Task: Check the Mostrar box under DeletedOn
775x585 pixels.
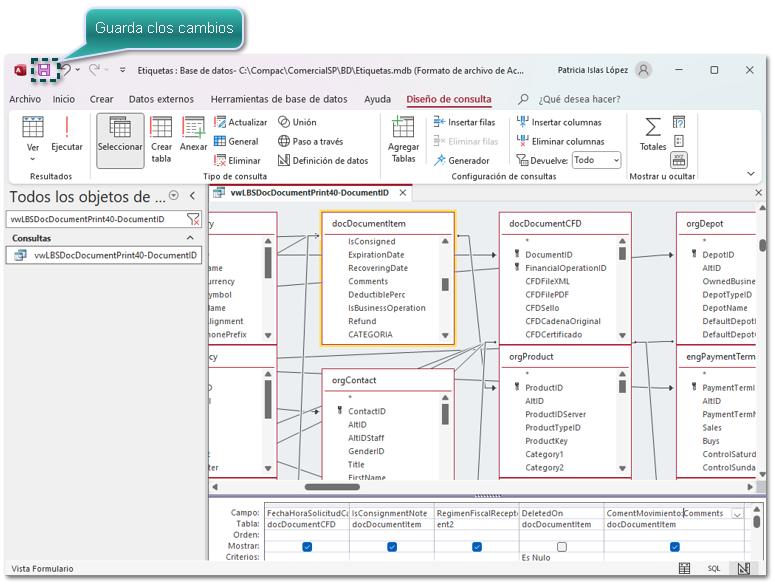Action: (561, 547)
